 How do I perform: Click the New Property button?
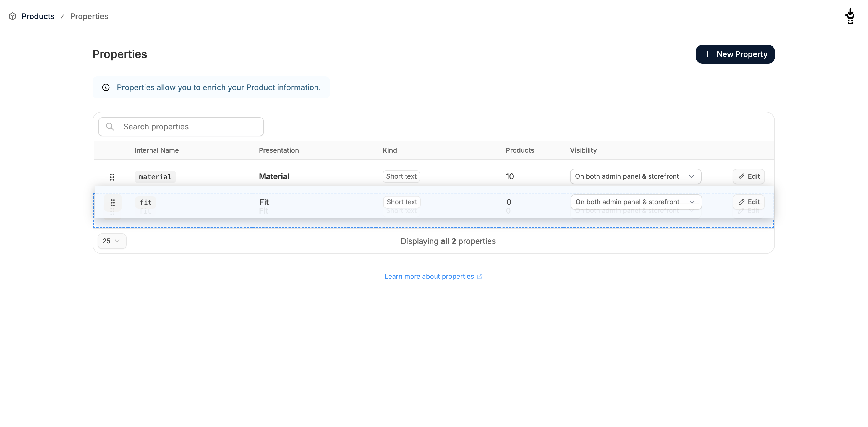[735, 54]
